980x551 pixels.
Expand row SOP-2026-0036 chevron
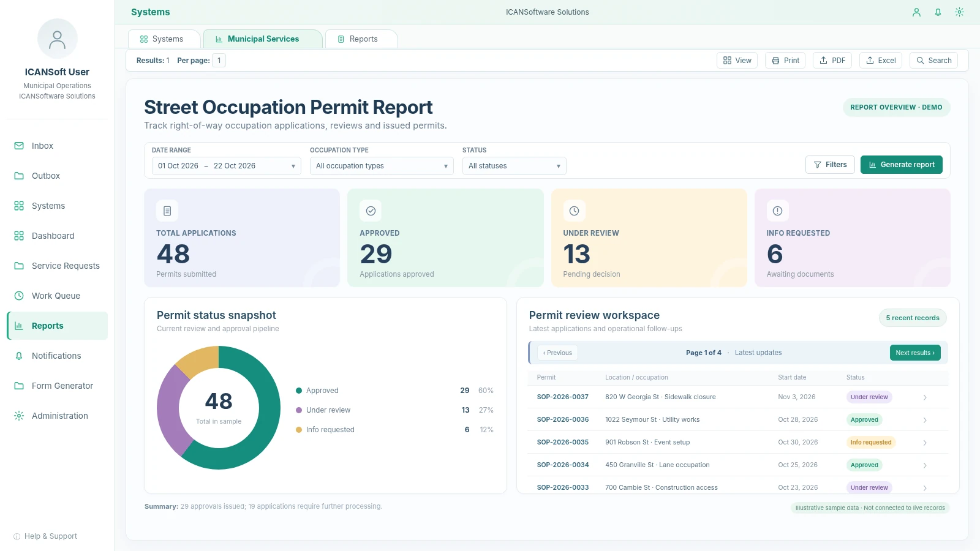point(925,420)
